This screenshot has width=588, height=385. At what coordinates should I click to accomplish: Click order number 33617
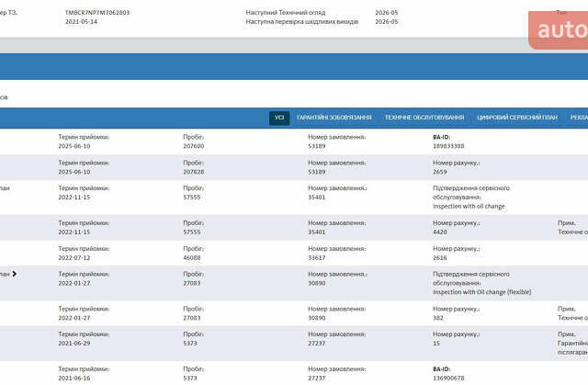coord(317,258)
